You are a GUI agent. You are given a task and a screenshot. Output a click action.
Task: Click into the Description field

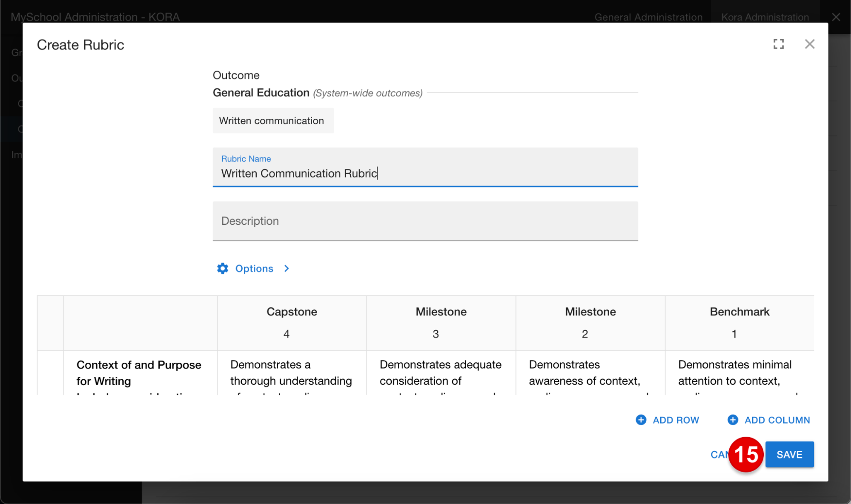425,221
